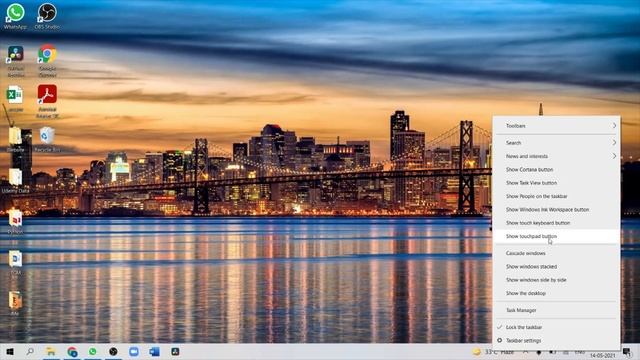Enable Show Windows Ink Workspace button
Image resolution: width=640 pixels, height=360 pixels.
click(556, 209)
